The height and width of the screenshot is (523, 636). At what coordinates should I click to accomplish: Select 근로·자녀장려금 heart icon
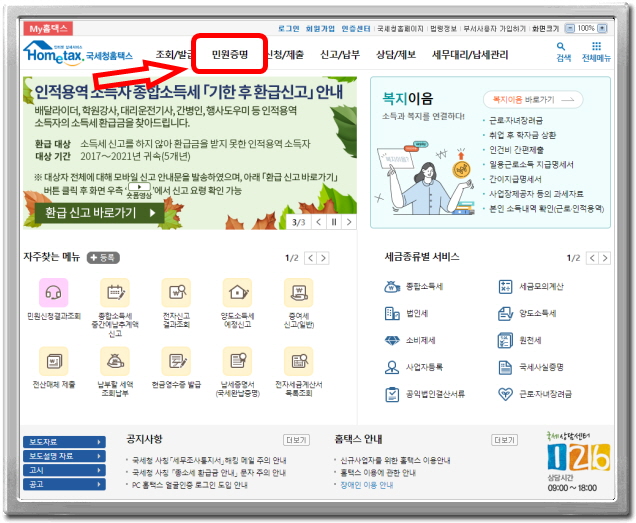[505, 394]
